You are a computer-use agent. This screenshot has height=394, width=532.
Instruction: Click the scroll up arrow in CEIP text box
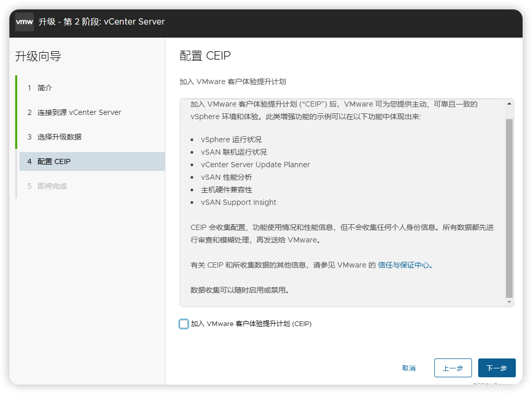[x=509, y=103]
